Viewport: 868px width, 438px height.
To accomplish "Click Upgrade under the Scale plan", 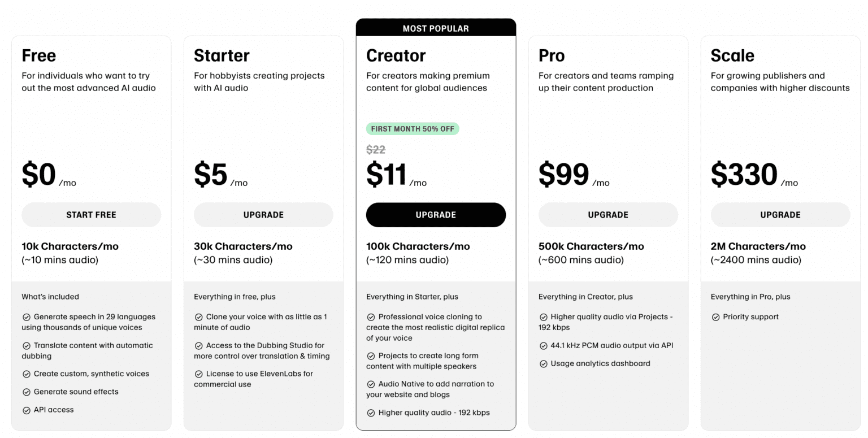I will tap(780, 215).
